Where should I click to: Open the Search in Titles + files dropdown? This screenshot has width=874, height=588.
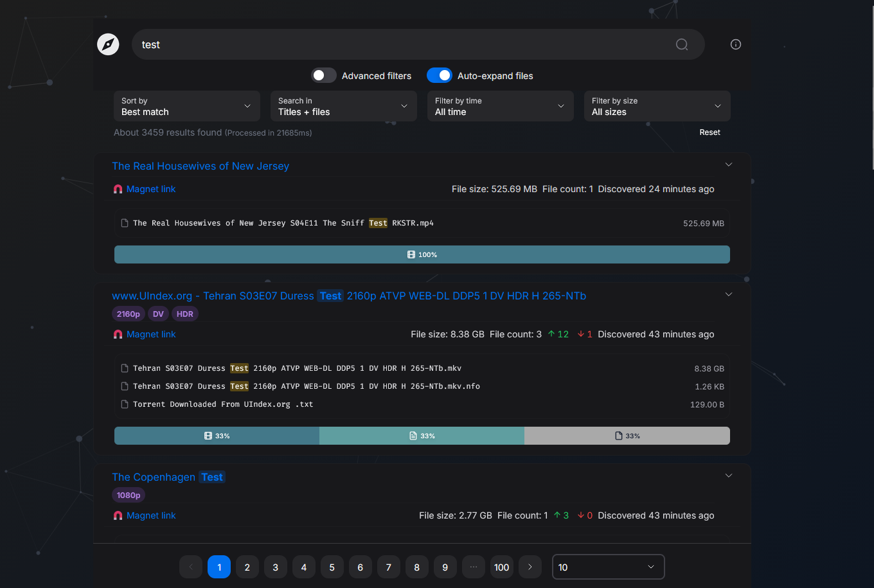click(344, 106)
